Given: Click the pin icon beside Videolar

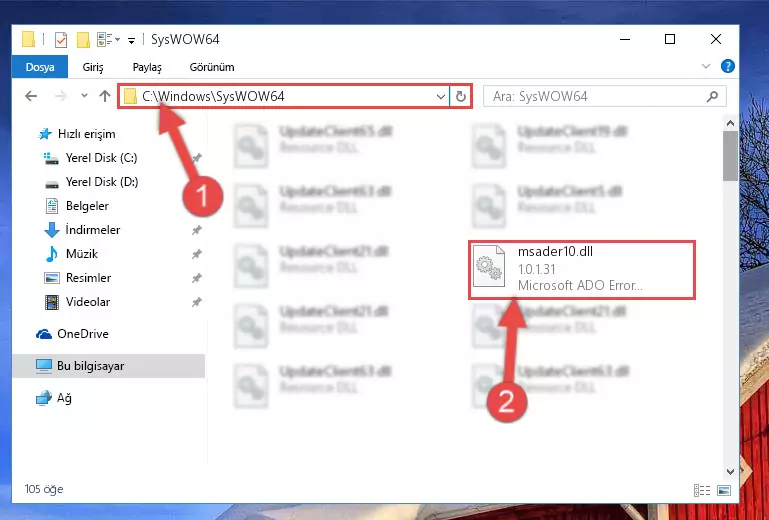Looking at the screenshot, I should 197,302.
